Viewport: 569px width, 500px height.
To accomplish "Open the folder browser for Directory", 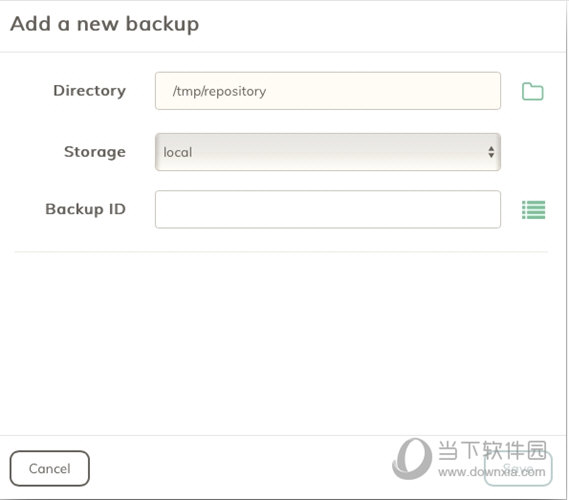I will pos(532,91).
